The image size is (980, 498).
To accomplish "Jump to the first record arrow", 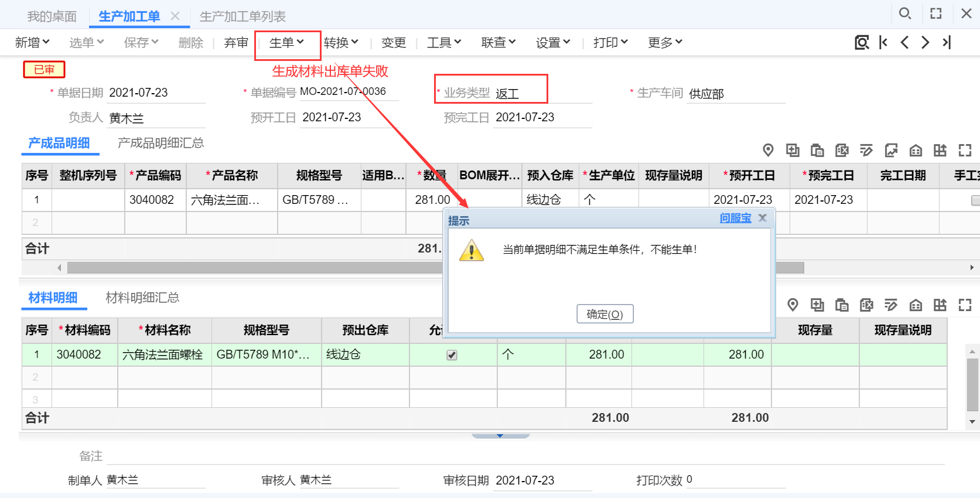I will pos(883,42).
